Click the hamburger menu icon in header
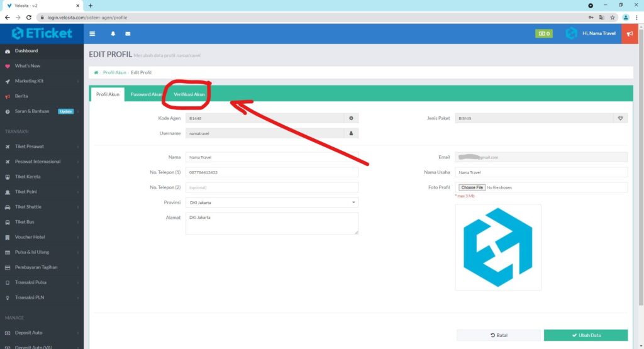Screen dimensions: 644x349 (x=92, y=34)
